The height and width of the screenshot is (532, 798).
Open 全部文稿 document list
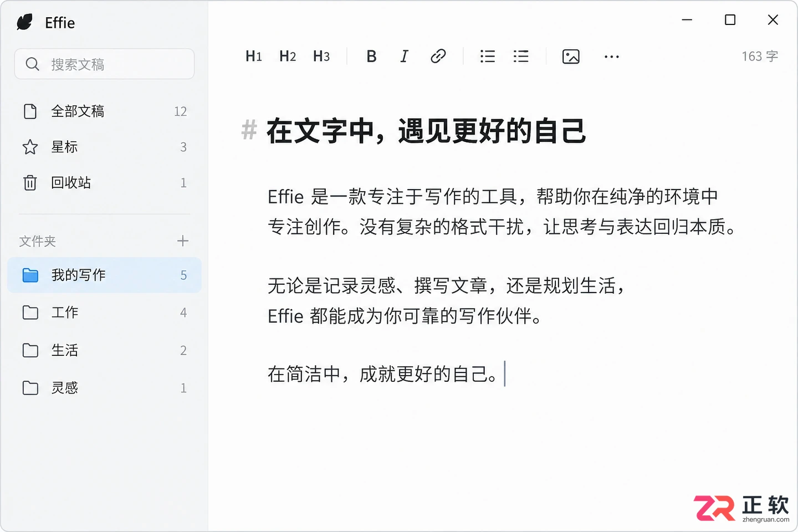click(104, 111)
